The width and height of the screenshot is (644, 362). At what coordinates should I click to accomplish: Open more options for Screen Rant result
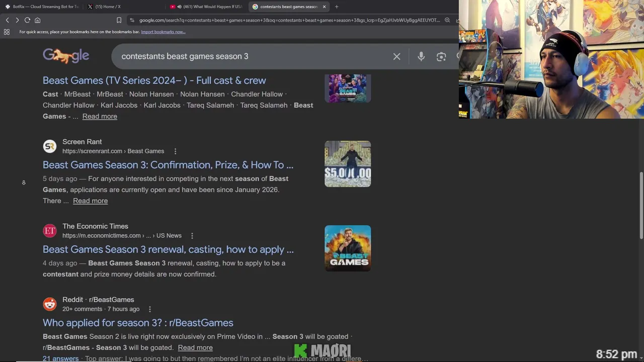point(175,151)
